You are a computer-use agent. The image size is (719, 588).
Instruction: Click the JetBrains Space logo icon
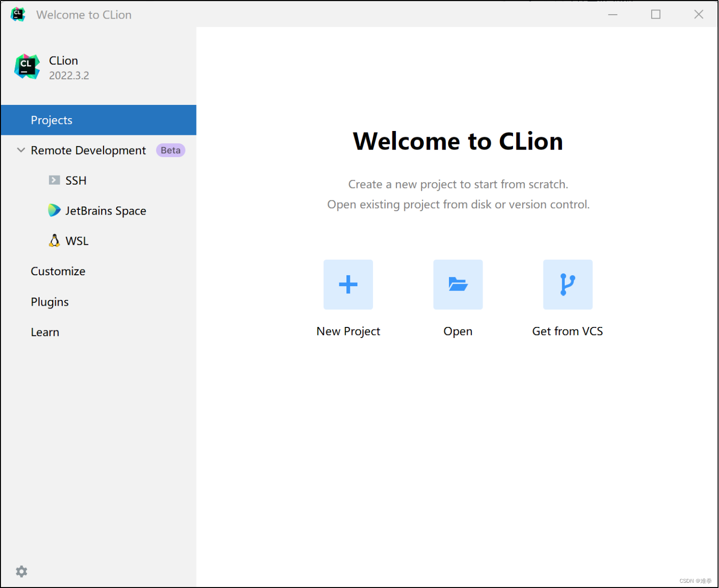pos(55,210)
